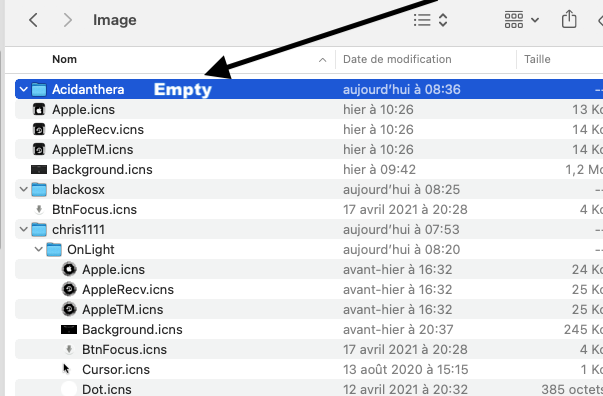Click the date 12 avril 2021 à 20:32
Screen dimensions: 603x396
[405, 389]
